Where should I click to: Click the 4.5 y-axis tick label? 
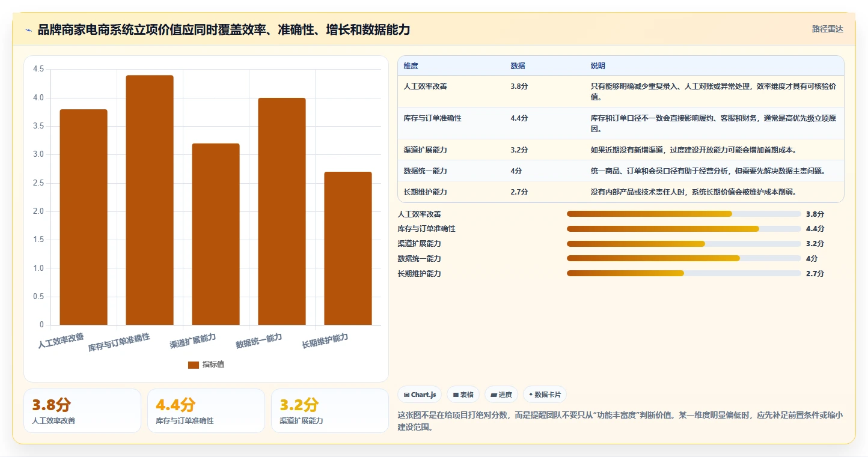coord(38,69)
